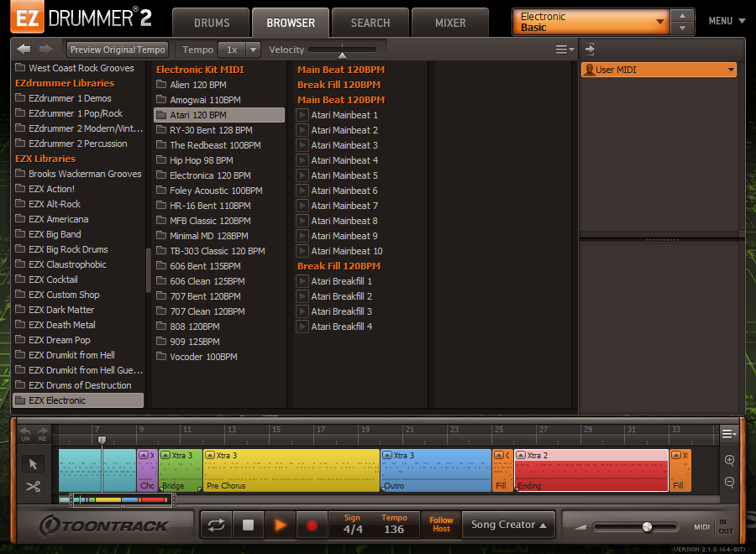Preview Atari Breakfill 4 play icon
Screen dimensions: 756x554
302,327
